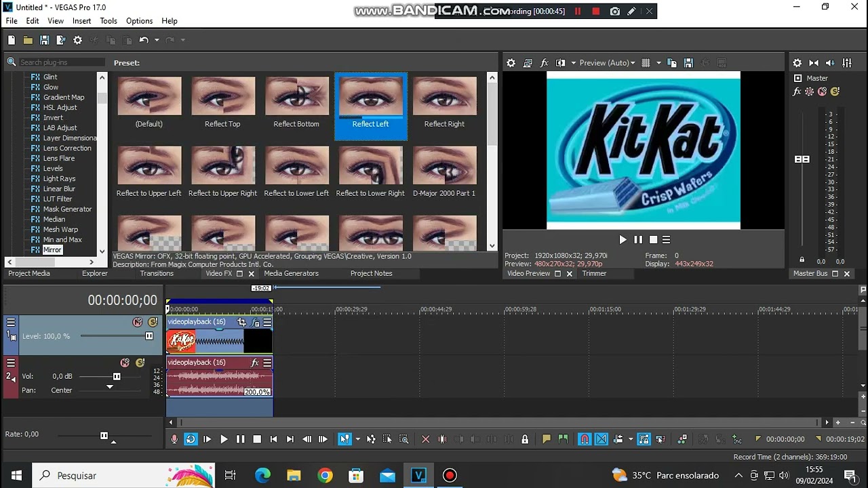This screenshot has height=488, width=868.
Task: Close the Video FX tab
Action: [251, 274]
